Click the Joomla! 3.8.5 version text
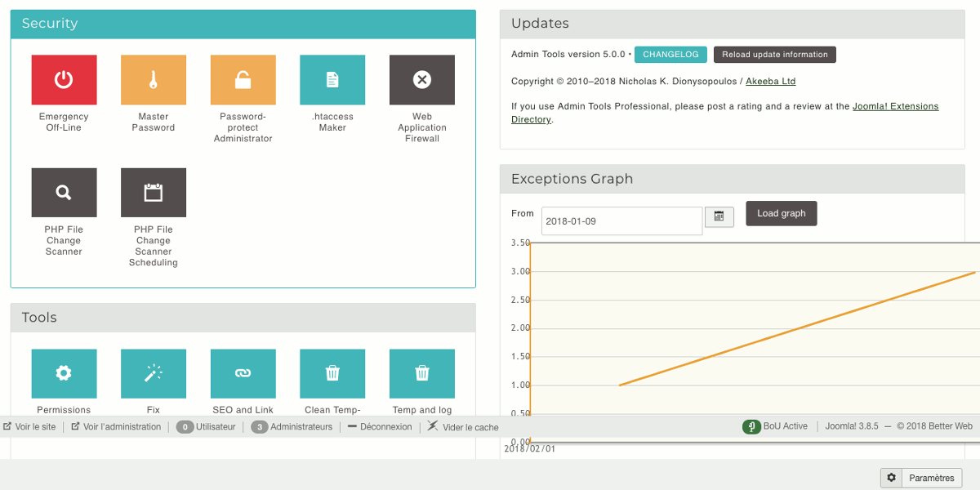The image size is (980, 490). pos(852,426)
